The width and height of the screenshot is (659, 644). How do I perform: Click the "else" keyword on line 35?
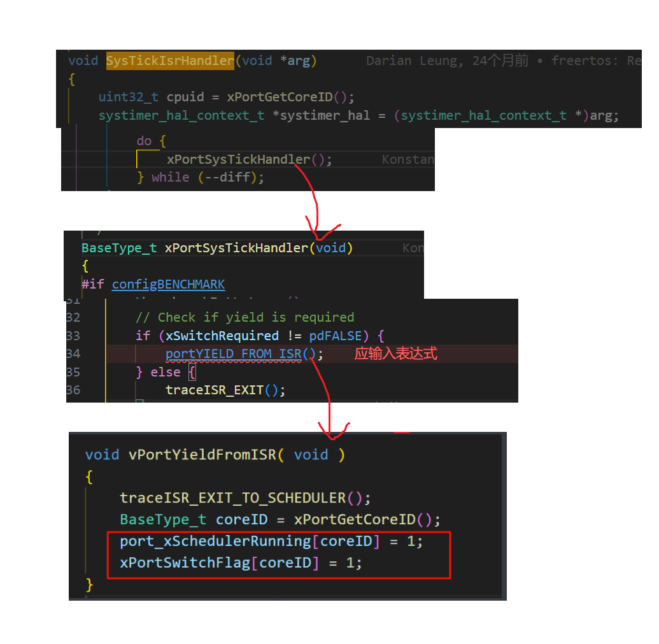(x=166, y=373)
